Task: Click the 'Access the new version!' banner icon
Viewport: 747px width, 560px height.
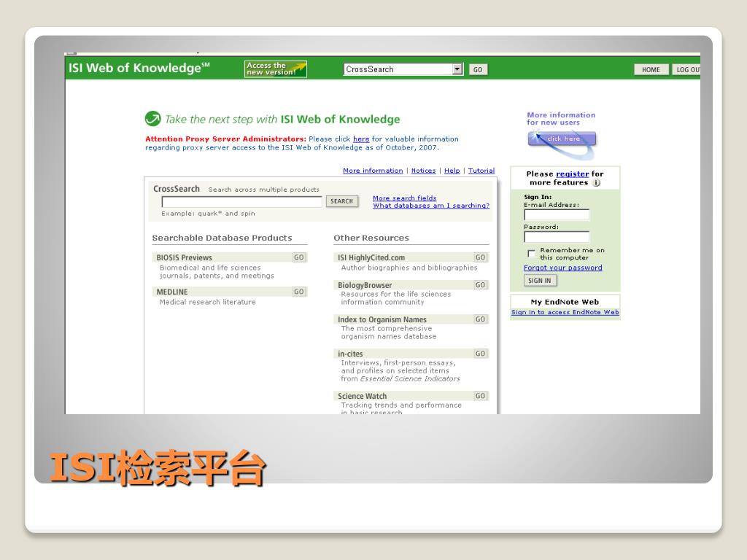Action: pyautogui.click(x=275, y=69)
